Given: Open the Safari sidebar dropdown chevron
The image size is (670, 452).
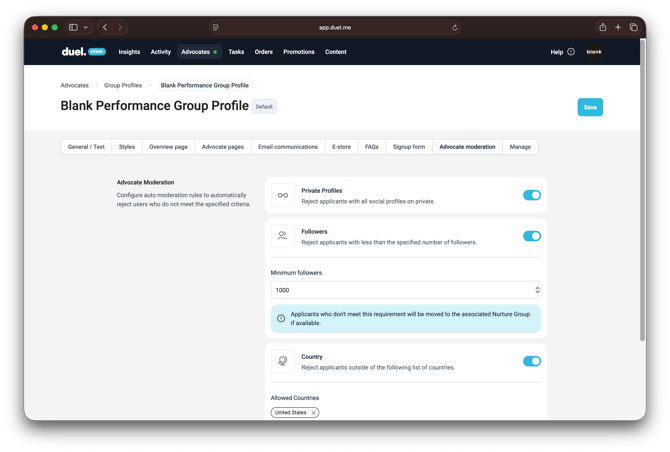Looking at the screenshot, I should point(86,28).
